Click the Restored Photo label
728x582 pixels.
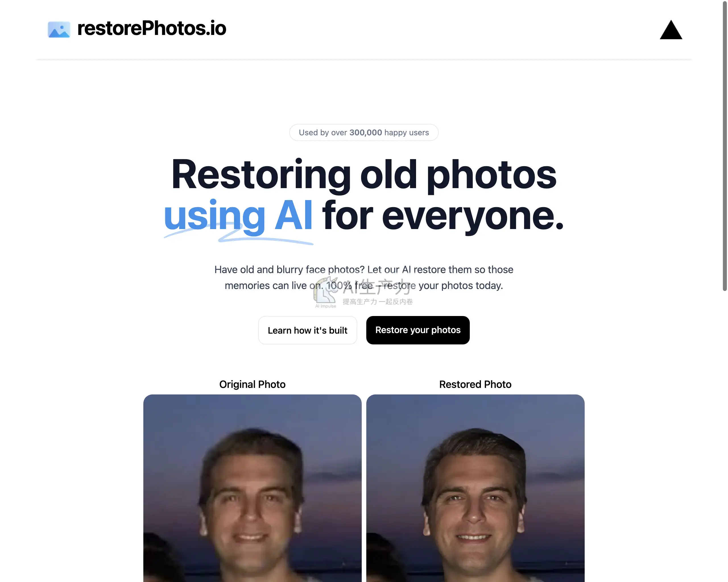(475, 384)
